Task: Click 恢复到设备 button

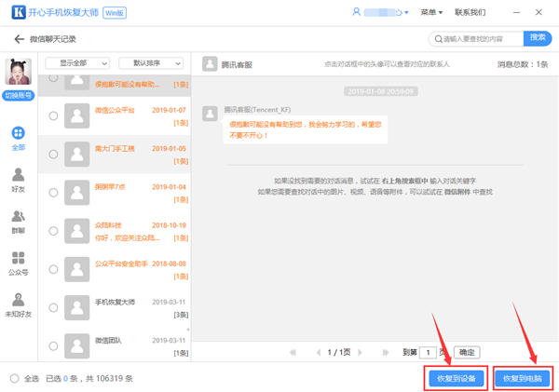Action: 456,378
